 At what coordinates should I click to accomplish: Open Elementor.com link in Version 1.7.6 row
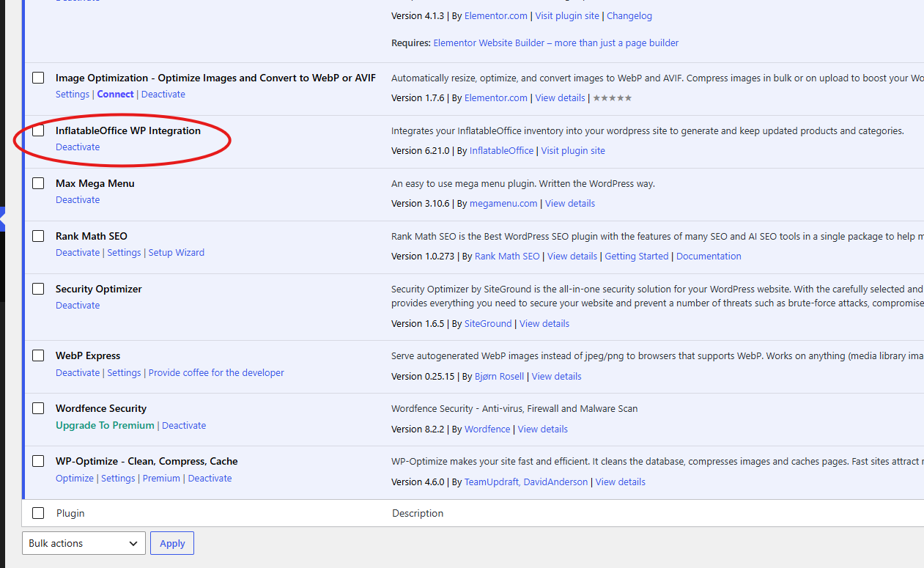point(496,97)
